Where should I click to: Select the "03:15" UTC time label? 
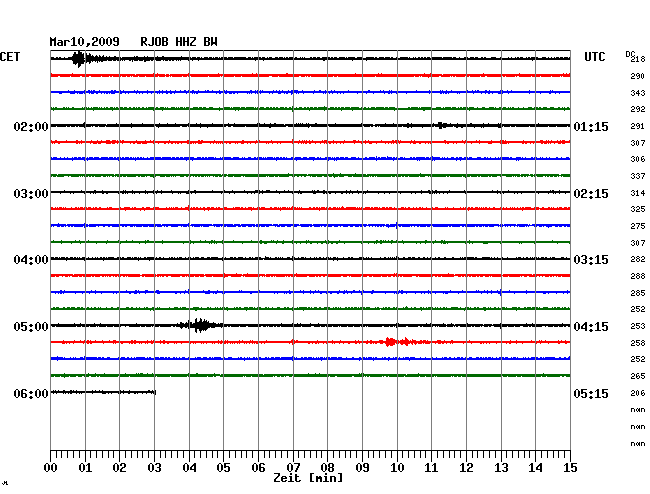[591, 260]
